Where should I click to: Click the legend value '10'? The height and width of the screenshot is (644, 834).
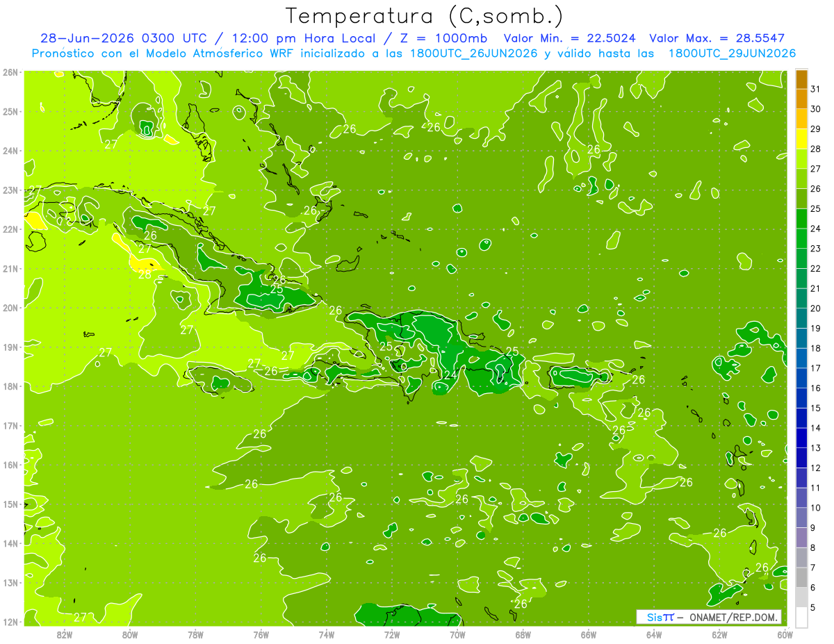coord(816,508)
